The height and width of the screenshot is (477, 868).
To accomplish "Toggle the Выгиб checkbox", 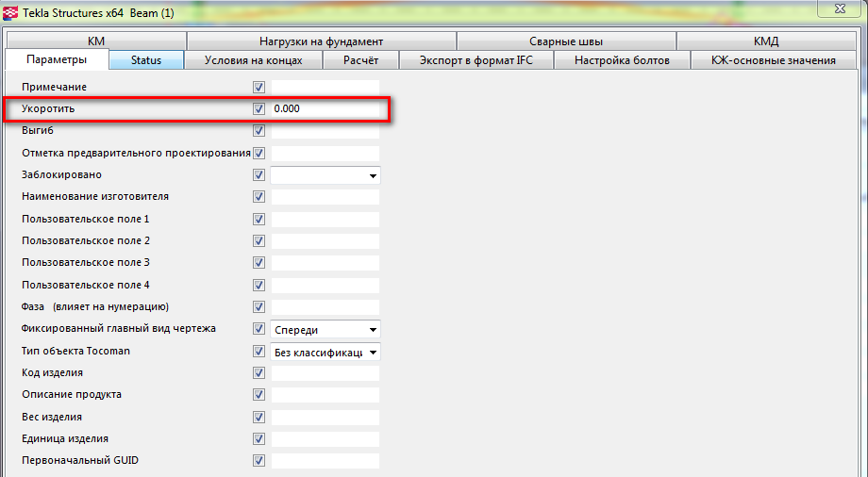I will (259, 131).
